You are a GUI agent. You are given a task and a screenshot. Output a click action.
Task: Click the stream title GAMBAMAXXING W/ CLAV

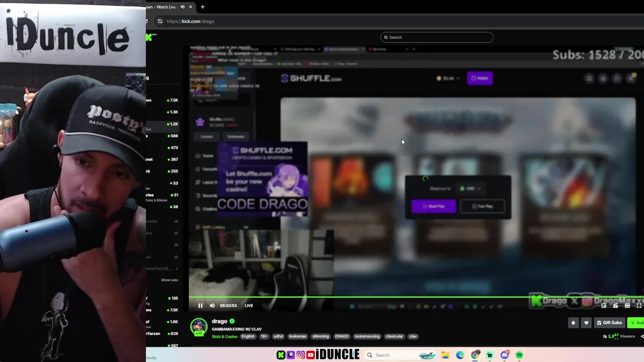(236, 329)
